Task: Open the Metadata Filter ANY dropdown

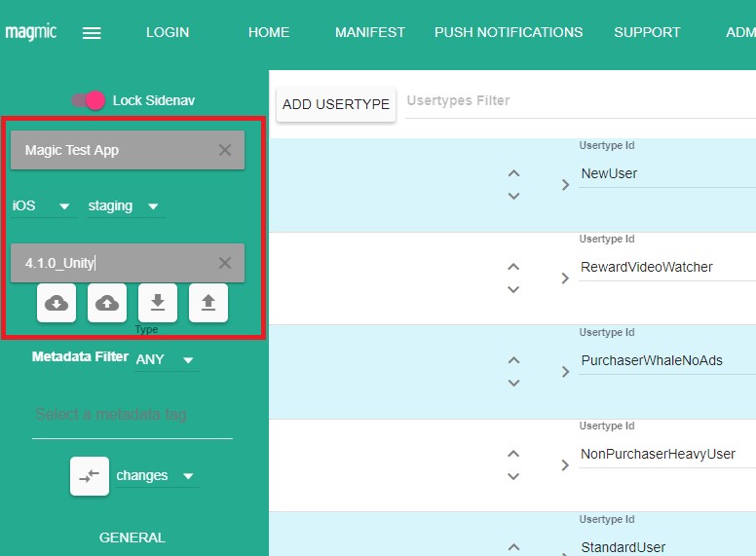Action: click(x=166, y=360)
